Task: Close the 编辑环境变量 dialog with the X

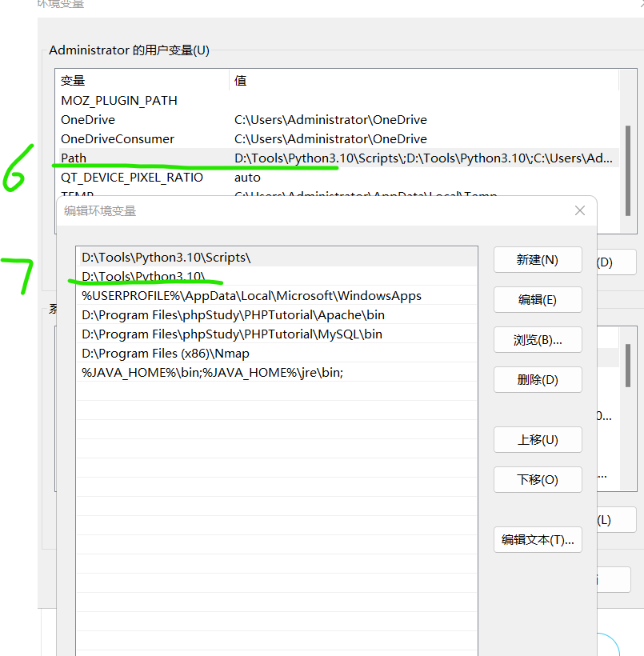Action: 579,210
